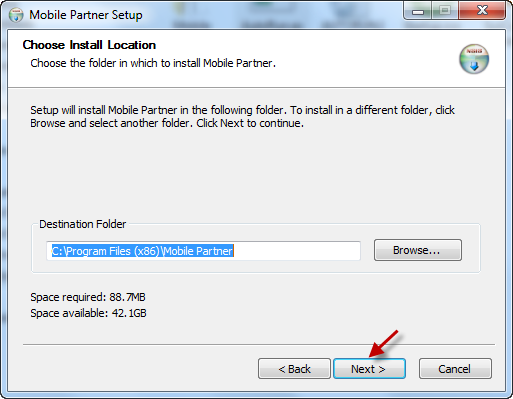Click the separator line above navigation buttons
Viewport: 513px width, 399px height.
point(259,344)
